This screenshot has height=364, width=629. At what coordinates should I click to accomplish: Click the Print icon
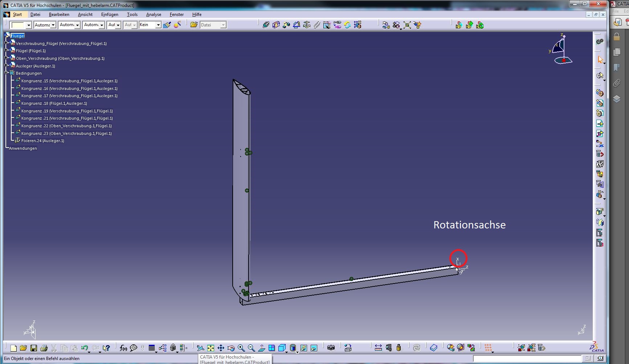tap(44, 348)
